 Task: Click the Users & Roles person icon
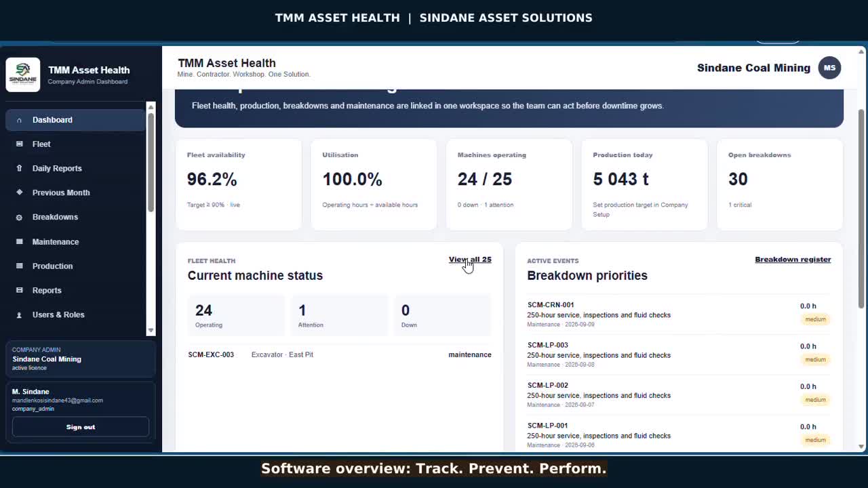[19, 315]
